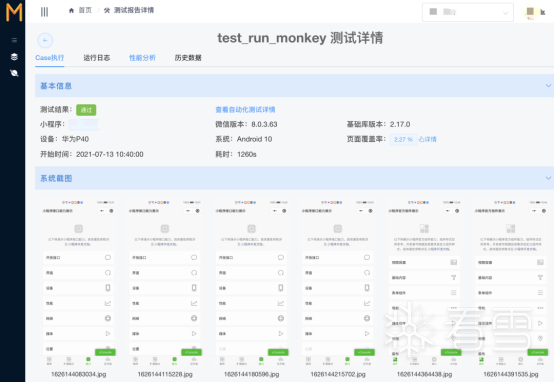Screen dimensions: 554x382
Task: Open screenshot thumbnail 1626144215702.jpg
Action: point(338,282)
